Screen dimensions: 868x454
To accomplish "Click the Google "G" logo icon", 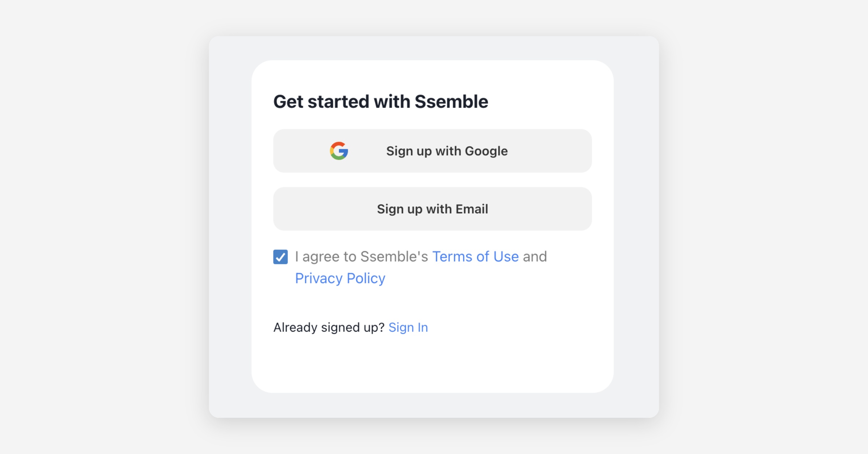I will [x=339, y=151].
